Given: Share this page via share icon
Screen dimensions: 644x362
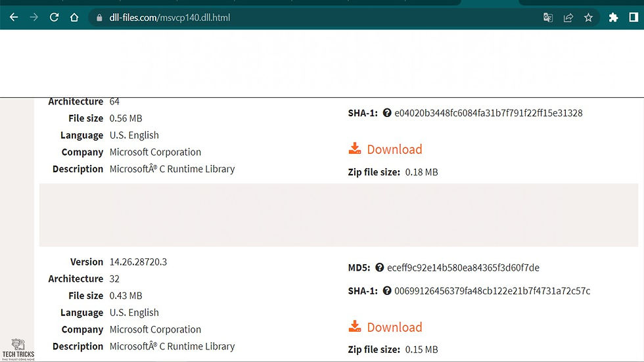Looking at the screenshot, I should (568, 18).
